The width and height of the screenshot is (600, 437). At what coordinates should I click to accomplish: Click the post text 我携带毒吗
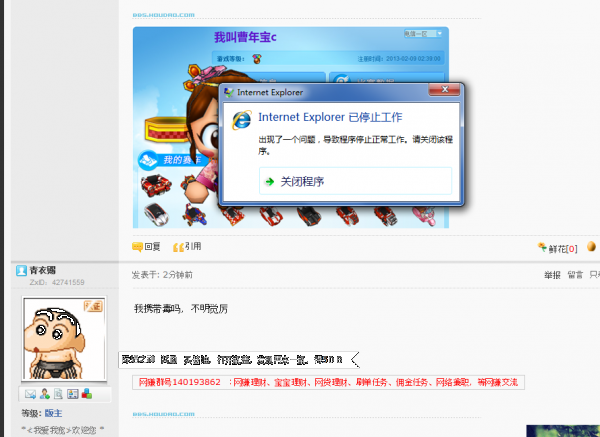tap(181, 308)
